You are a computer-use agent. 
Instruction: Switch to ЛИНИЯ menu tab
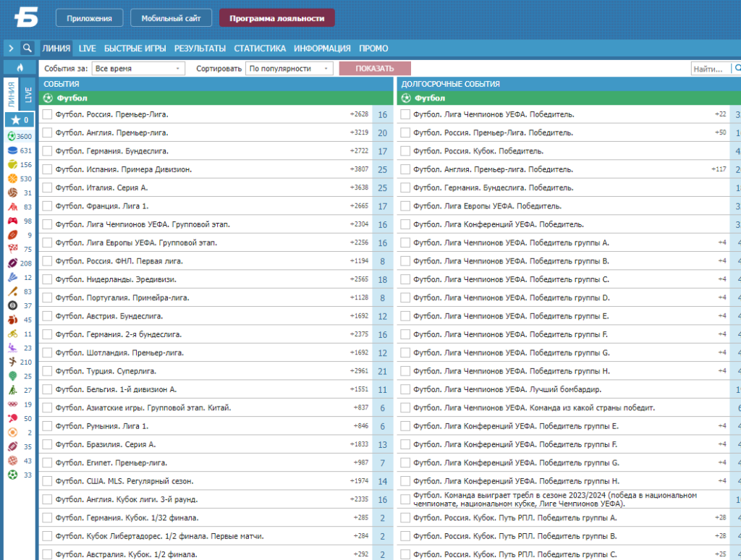click(x=56, y=48)
